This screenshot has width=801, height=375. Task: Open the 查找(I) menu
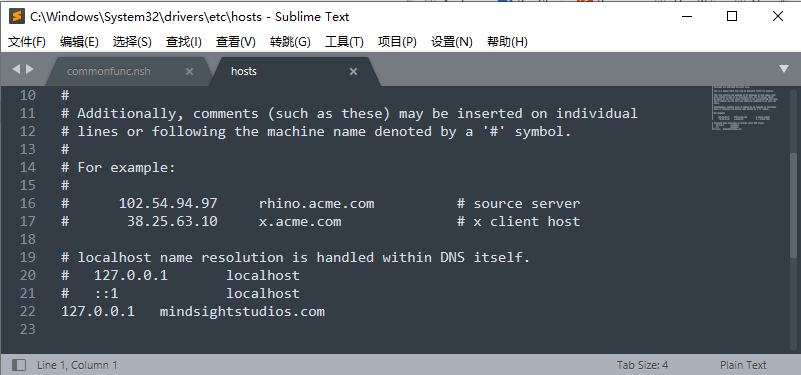click(x=184, y=42)
